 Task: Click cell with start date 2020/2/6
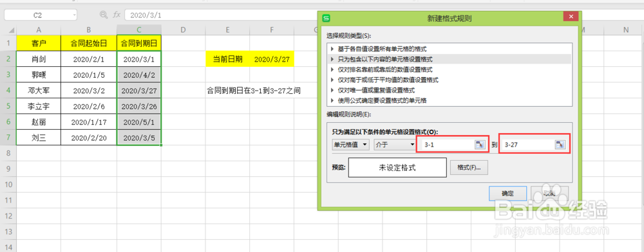click(89, 106)
